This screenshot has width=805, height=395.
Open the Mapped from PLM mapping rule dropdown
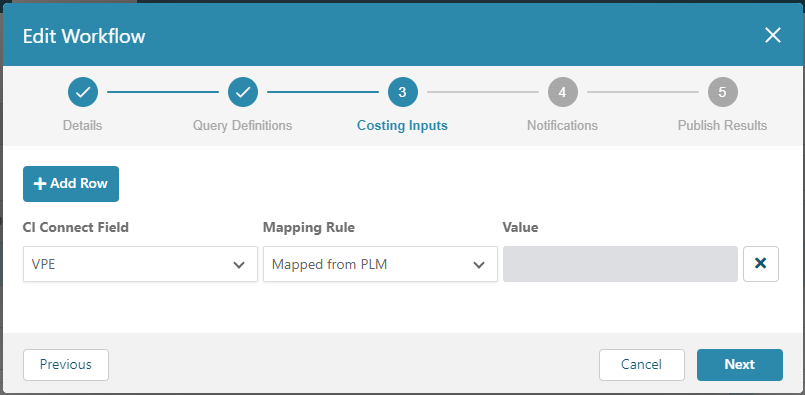(380, 264)
